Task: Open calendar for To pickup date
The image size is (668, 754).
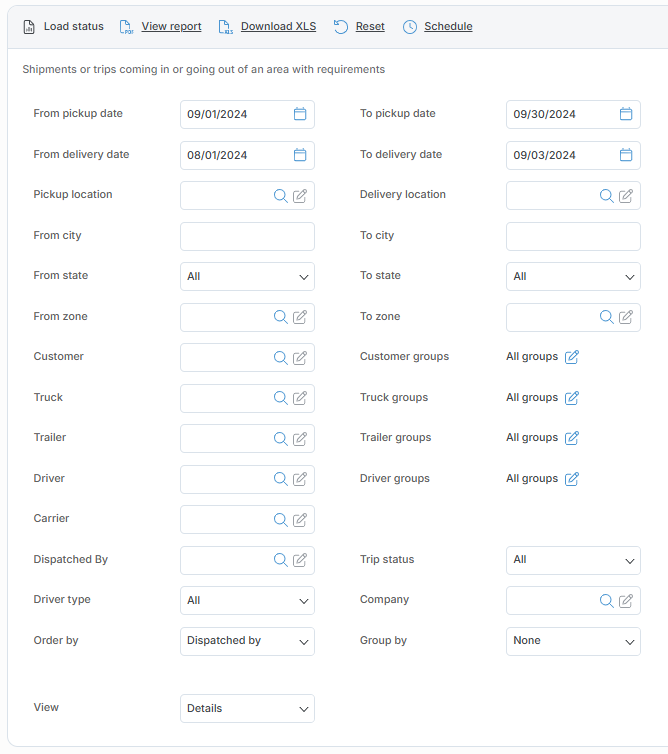Action: (626, 114)
